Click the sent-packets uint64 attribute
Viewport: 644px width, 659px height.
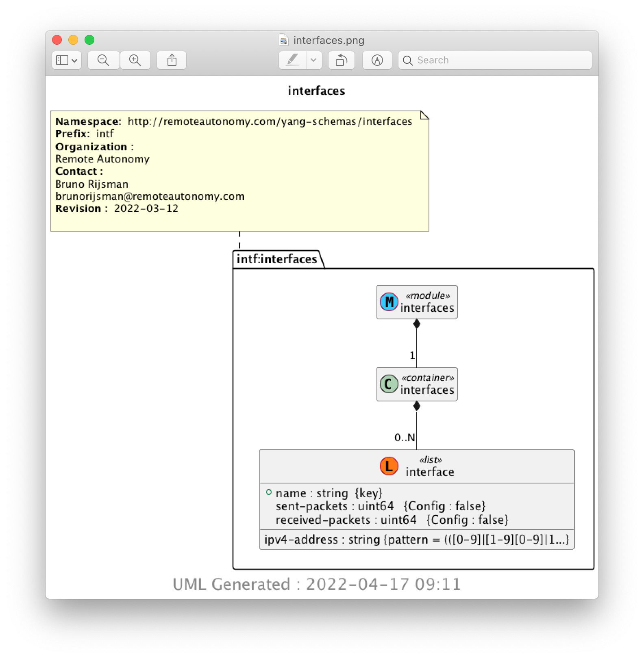(x=381, y=506)
